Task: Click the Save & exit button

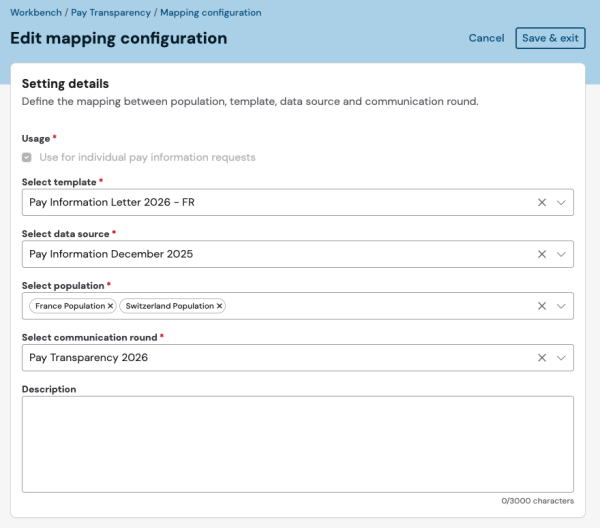Action: (x=550, y=38)
